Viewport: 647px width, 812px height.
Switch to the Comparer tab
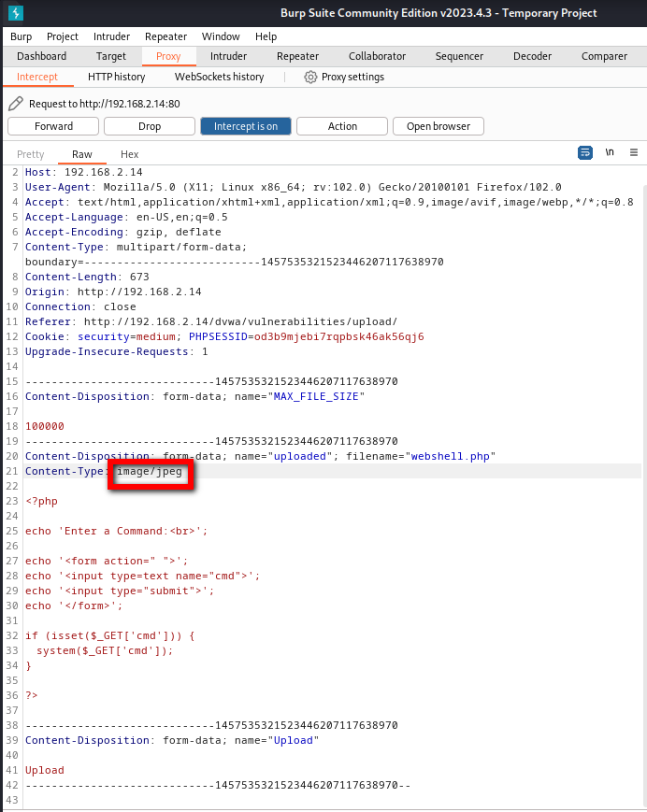(x=604, y=56)
